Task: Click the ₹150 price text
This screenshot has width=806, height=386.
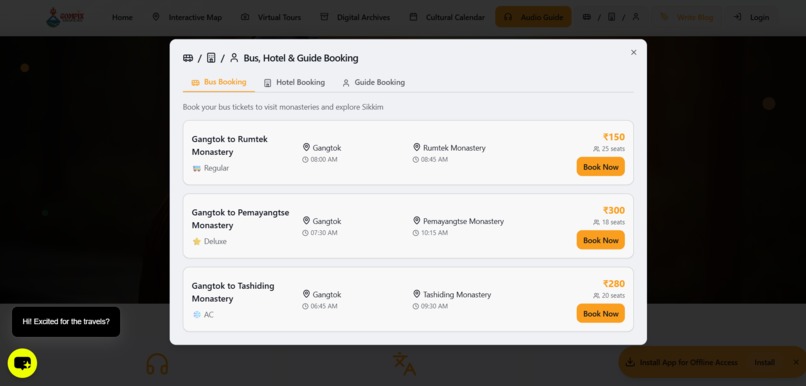Action: pos(614,137)
